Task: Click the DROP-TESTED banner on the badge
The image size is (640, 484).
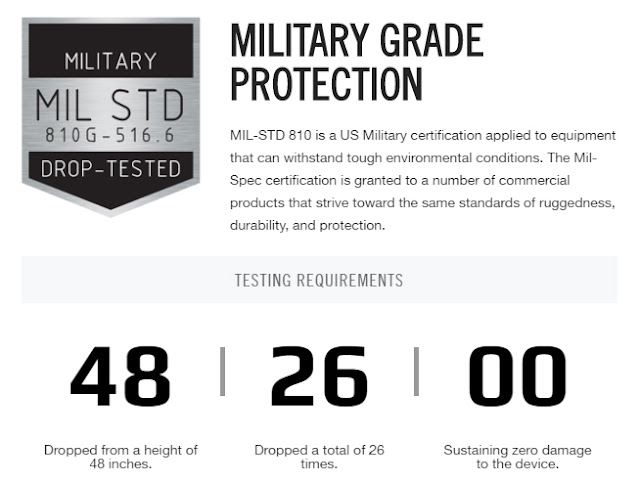Action: [x=111, y=169]
